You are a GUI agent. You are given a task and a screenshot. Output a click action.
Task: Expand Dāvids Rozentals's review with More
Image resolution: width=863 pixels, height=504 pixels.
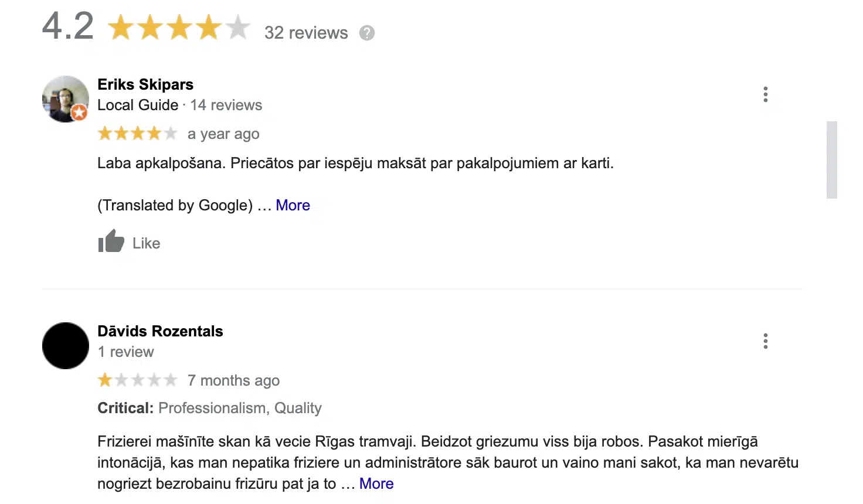point(376,483)
